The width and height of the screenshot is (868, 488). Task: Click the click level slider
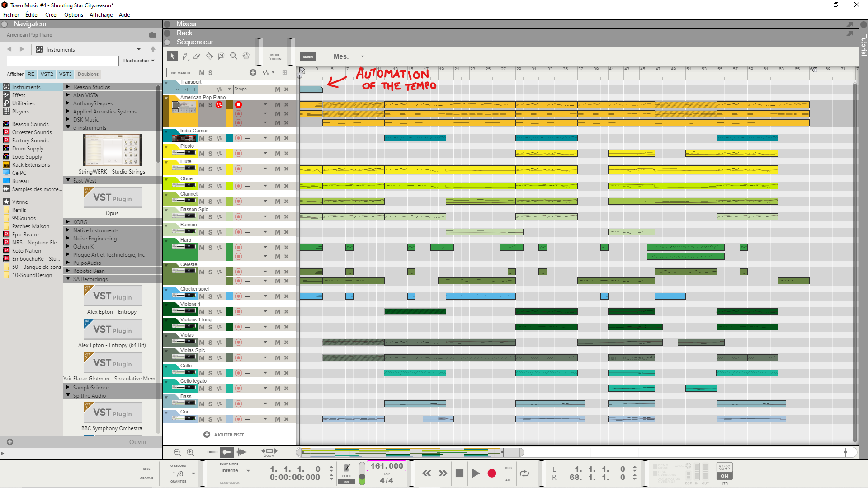click(362, 474)
